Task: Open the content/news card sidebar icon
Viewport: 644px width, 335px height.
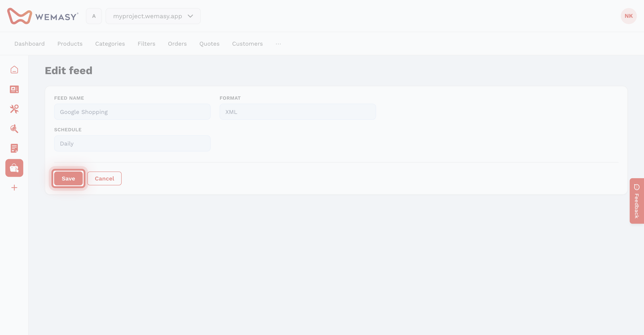Action: 14,89
